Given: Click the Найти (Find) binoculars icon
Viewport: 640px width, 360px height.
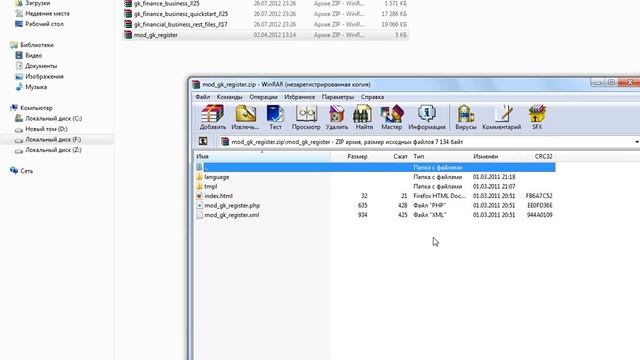Looking at the screenshot, I should point(364,117).
